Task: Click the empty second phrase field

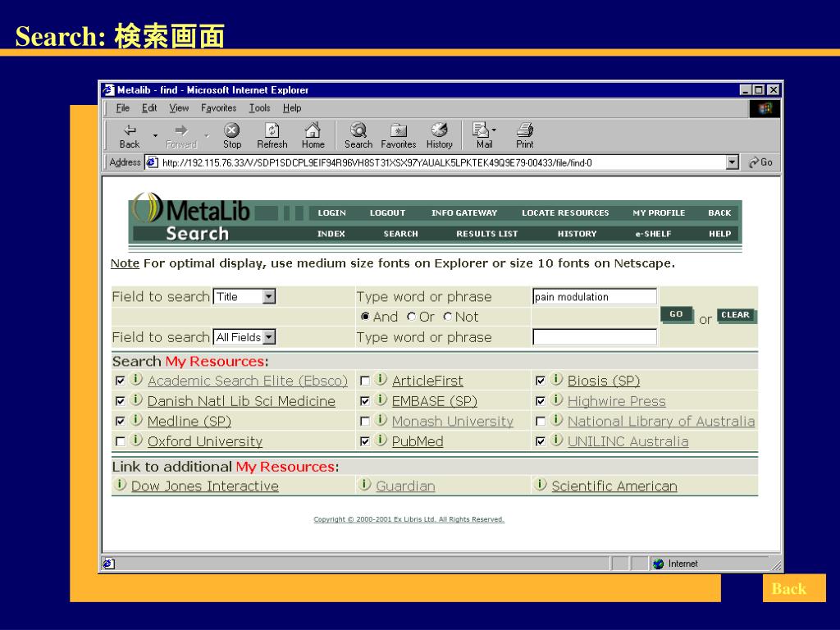Action: click(595, 337)
